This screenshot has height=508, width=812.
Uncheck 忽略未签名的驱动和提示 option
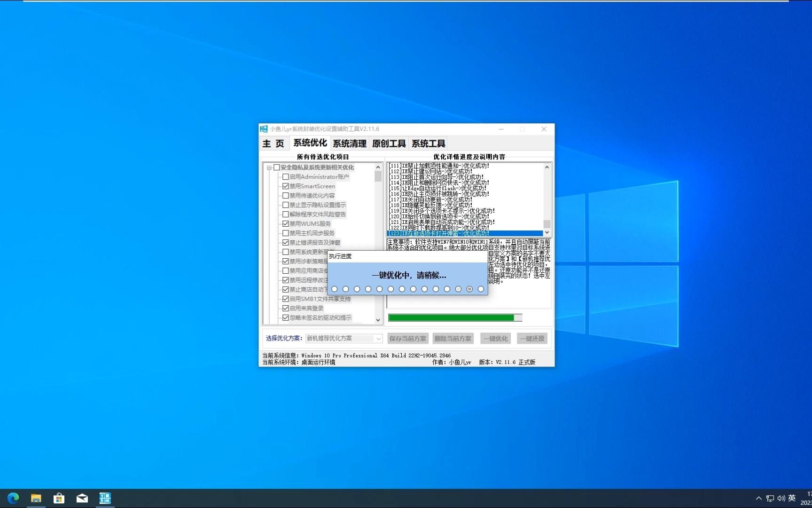coord(285,318)
